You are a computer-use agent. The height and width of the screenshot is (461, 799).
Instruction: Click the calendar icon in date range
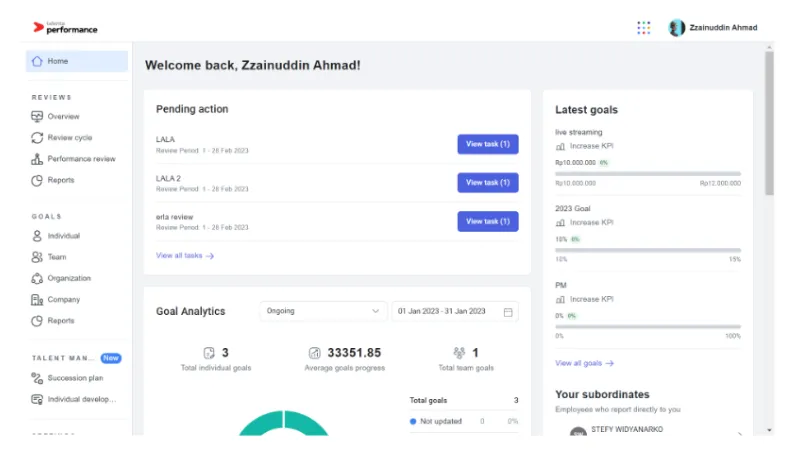tap(508, 311)
